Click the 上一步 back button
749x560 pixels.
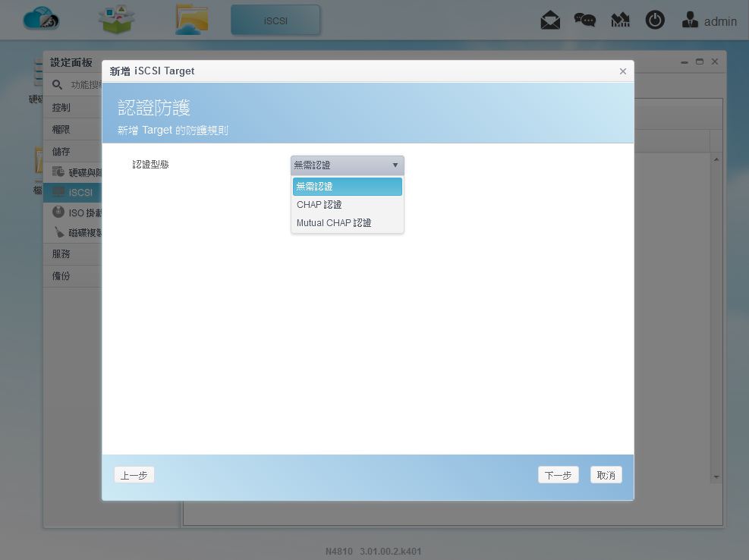tap(134, 475)
